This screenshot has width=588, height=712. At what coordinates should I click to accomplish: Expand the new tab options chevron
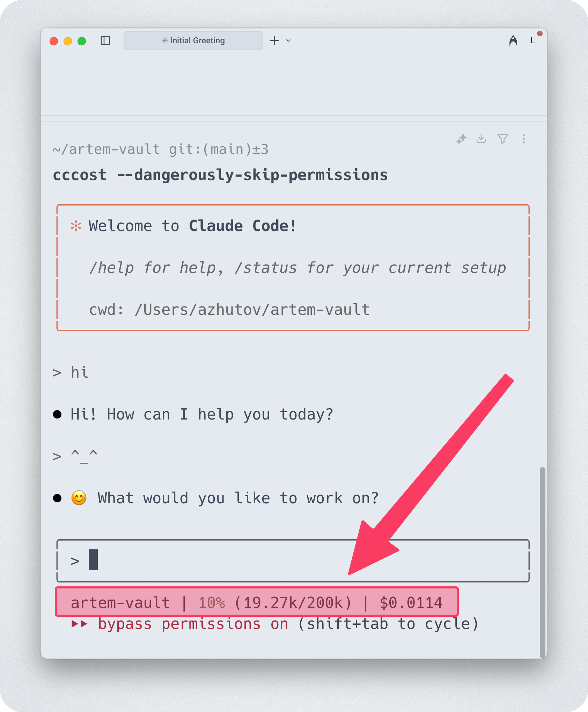[x=288, y=40]
